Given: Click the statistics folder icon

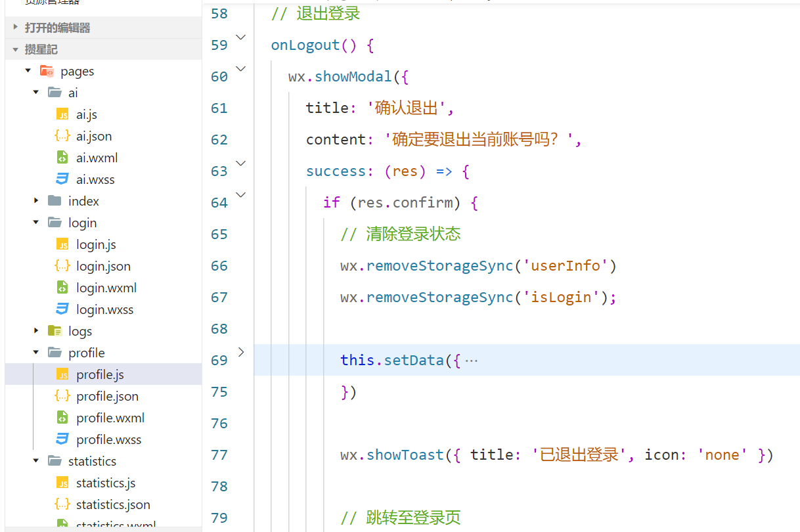Looking at the screenshot, I should (55, 461).
